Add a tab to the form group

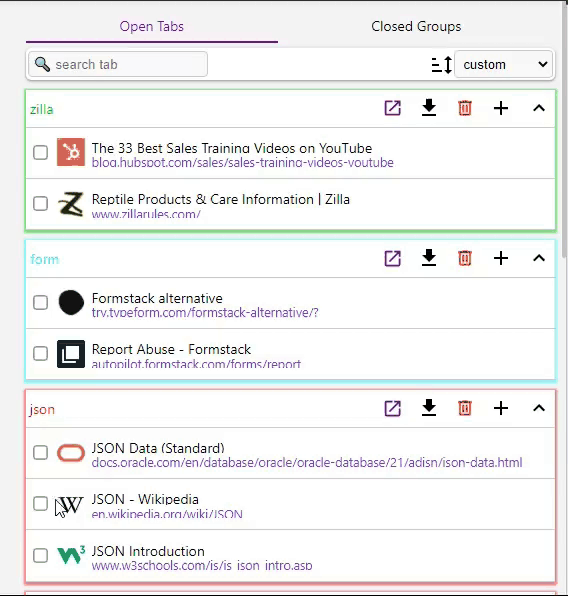[x=501, y=258]
